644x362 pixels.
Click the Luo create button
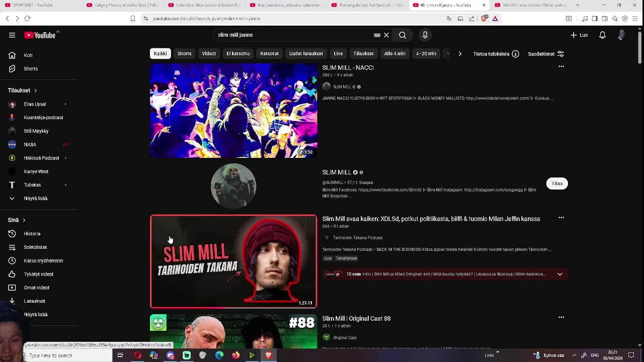click(579, 35)
